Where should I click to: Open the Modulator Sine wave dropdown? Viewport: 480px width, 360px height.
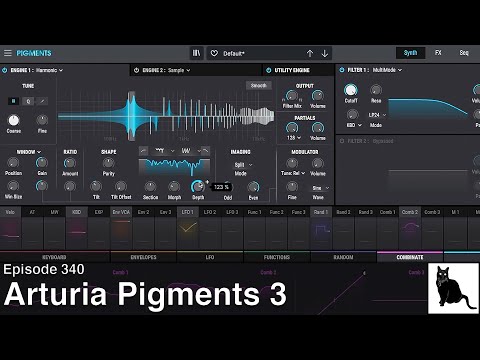(x=320, y=188)
